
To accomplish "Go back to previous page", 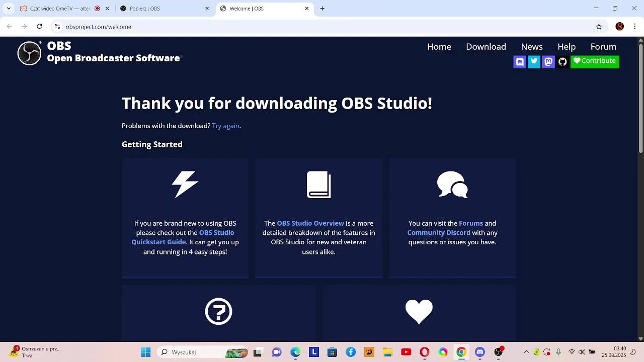I will pyautogui.click(x=9, y=27).
